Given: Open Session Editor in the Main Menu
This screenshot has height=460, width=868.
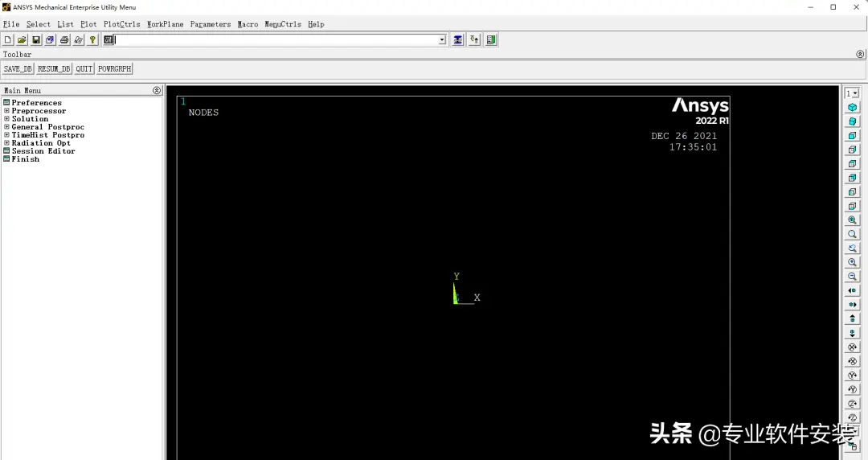Looking at the screenshot, I should [x=43, y=150].
